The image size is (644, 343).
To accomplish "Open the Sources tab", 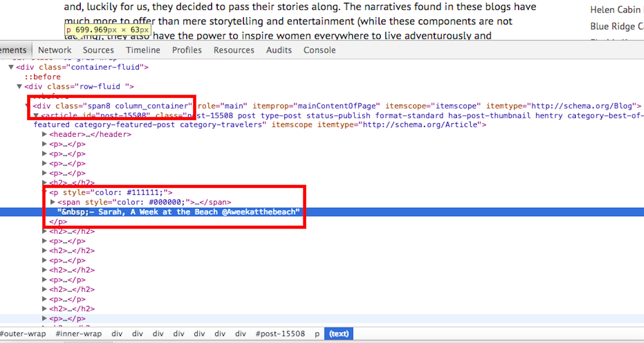I will [x=98, y=50].
